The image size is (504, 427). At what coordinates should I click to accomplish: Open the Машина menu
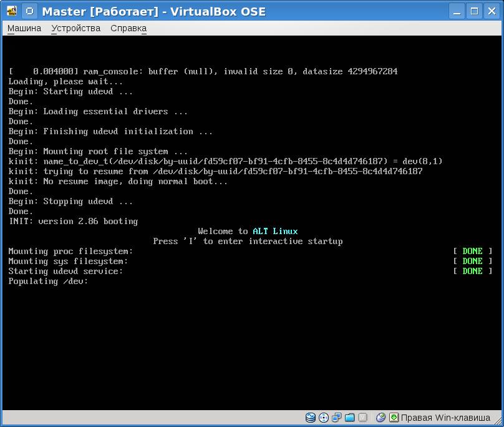click(x=24, y=28)
